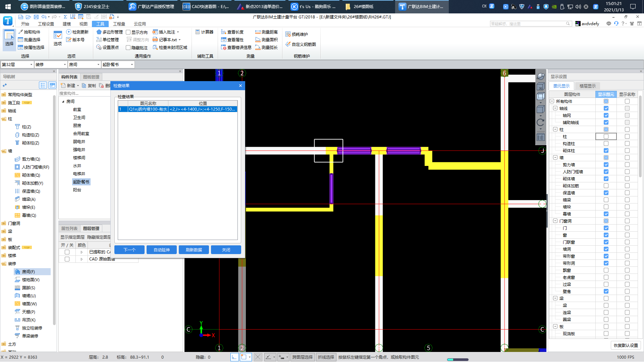
Task: Uncheck 剪力墙 display element checkbox
Action: tap(606, 165)
